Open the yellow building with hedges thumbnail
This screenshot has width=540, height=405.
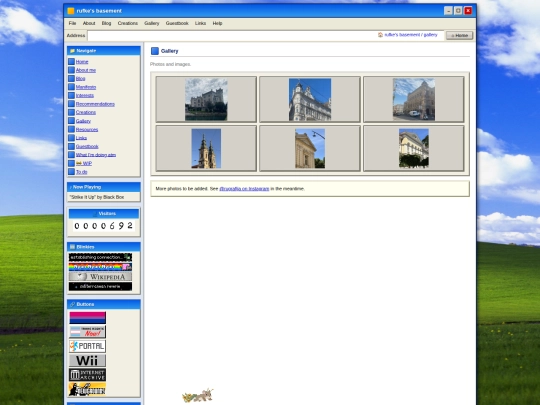[x=414, y=148]
